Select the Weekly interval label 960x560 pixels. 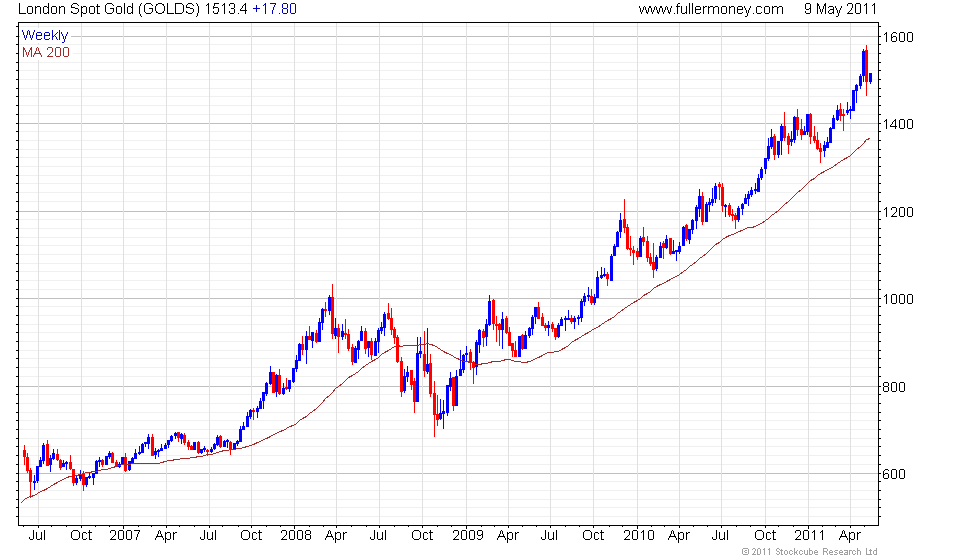click(45, 35)
